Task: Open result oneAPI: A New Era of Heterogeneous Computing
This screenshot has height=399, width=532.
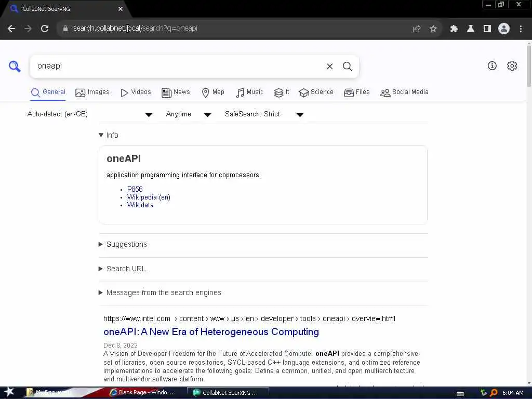Action: 211,332
